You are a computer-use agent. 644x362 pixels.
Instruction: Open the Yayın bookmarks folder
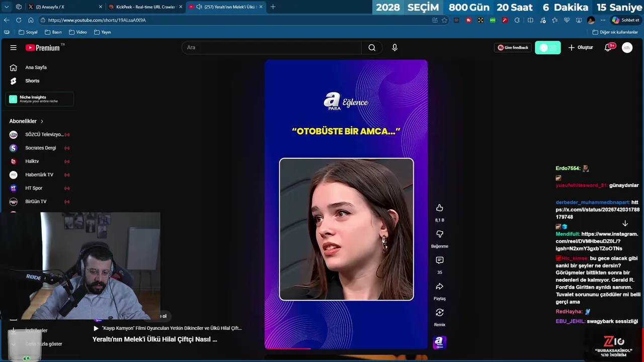point(102,32)
